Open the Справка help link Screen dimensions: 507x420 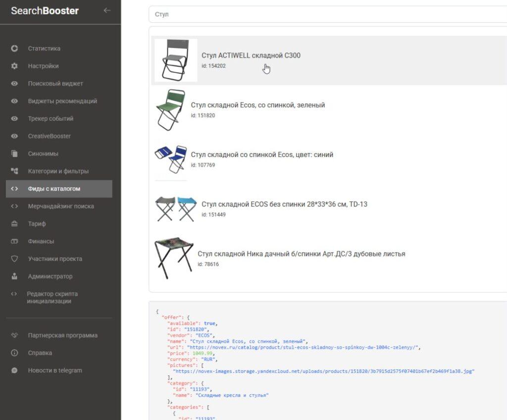click(40, 353)
